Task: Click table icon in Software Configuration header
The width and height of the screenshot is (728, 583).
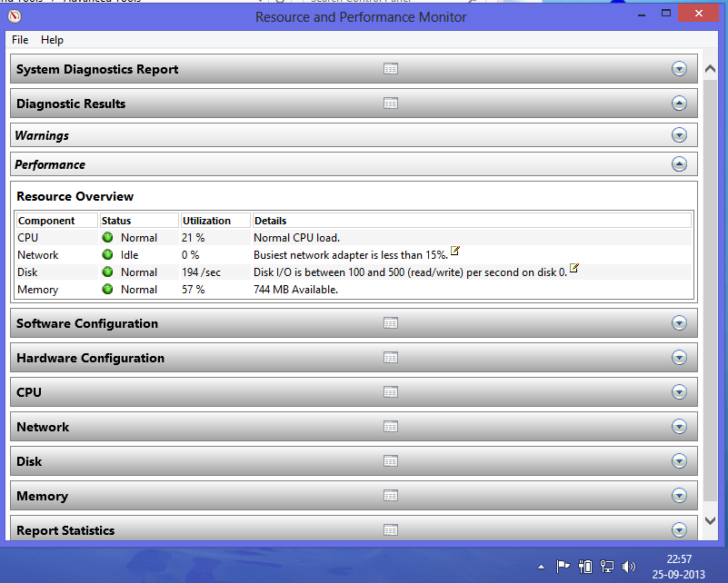Action: 391,322
